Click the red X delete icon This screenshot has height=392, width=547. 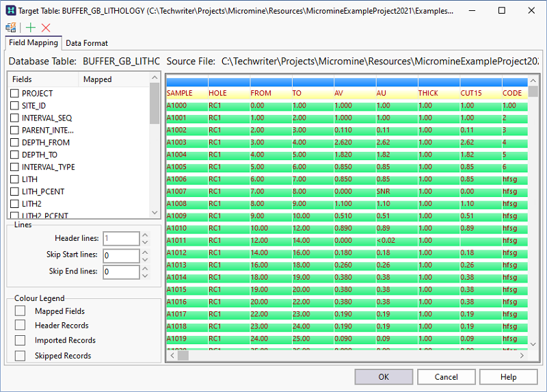point(46,27)
